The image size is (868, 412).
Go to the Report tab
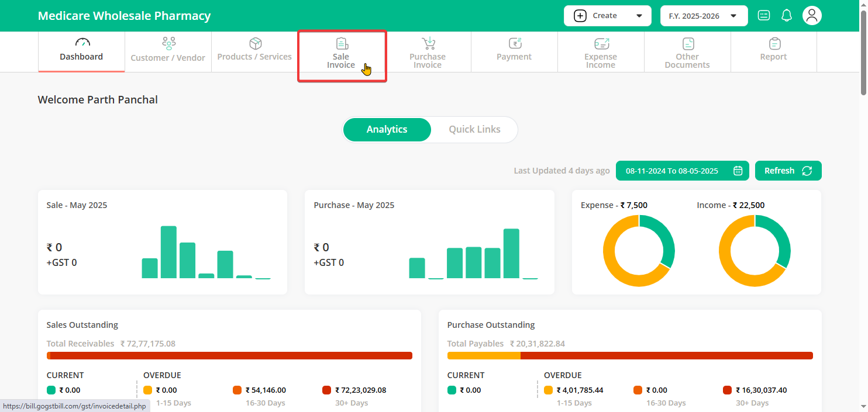click(x=773, y=51)
